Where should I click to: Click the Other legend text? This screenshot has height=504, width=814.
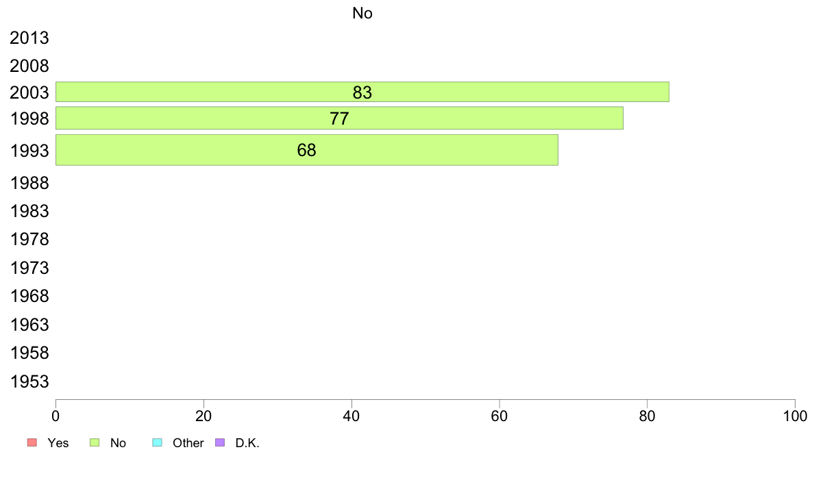pos(188,443)
